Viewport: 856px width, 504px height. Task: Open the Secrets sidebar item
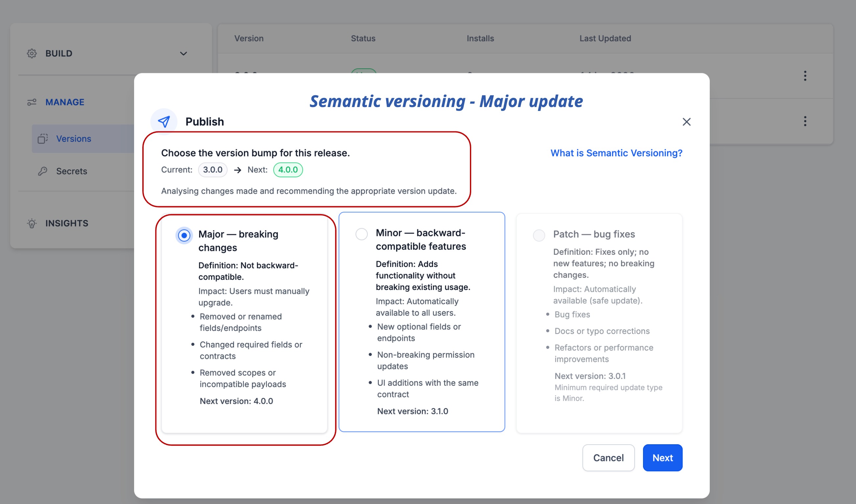tap(71, 171)
